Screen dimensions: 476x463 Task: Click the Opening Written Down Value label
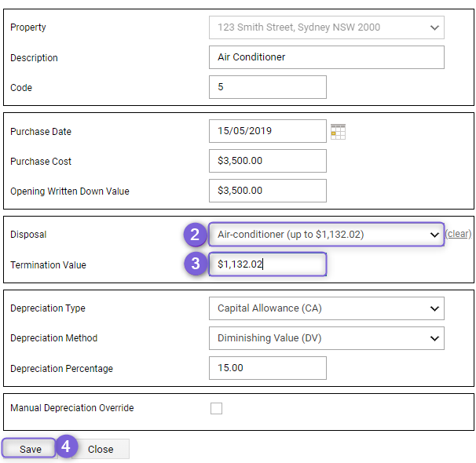70,191
